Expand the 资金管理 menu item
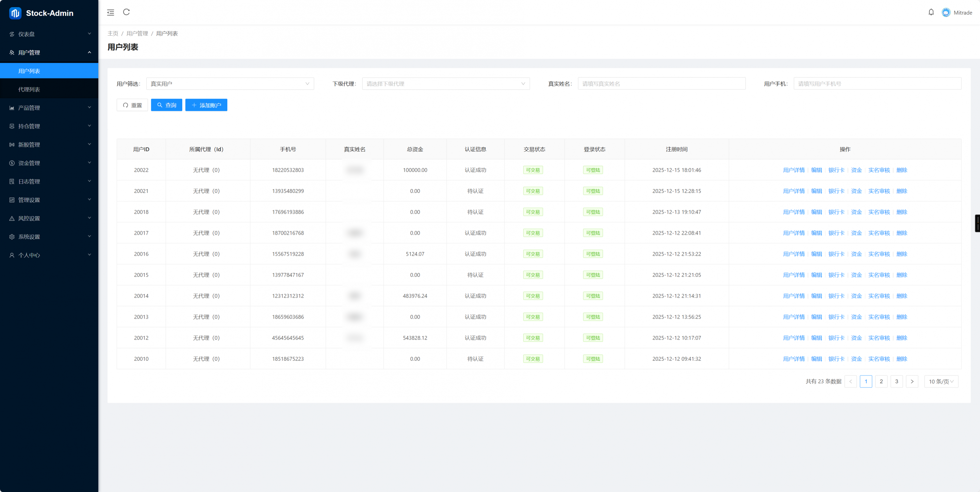This screenshot has height=492, width=980. click(x=49, y=163)
